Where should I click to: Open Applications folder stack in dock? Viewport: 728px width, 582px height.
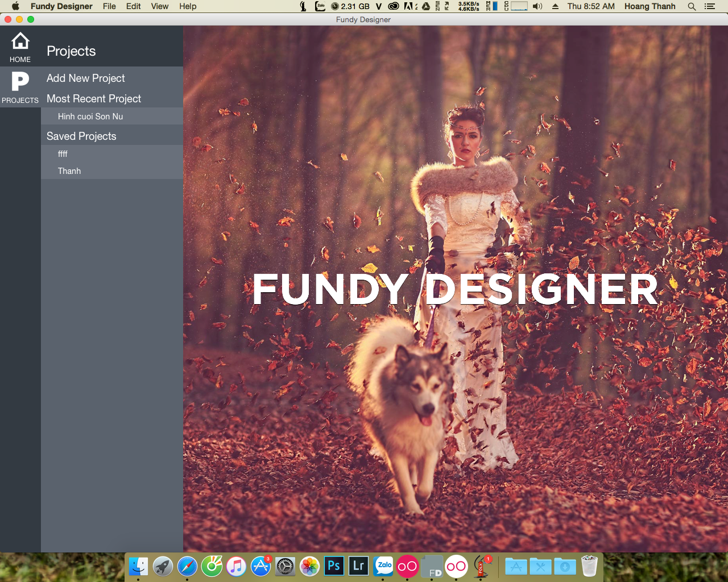(x=516, y=566)
